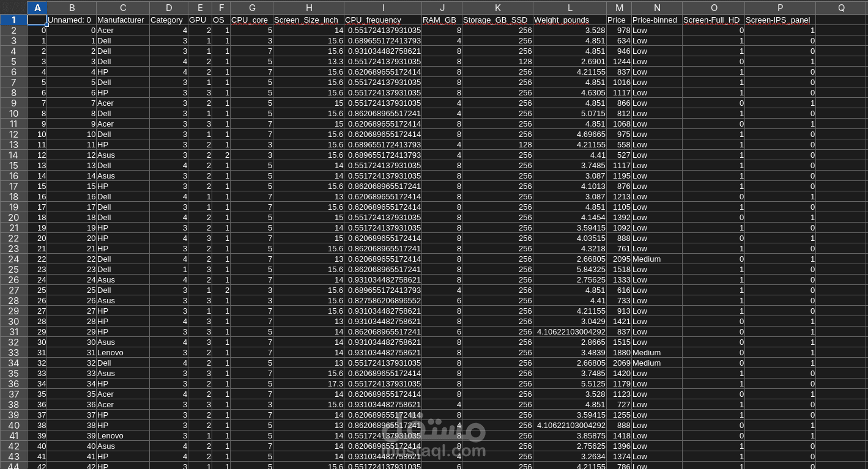Click the screen size cell 13.3
868x469 pixels.
pyautogui.click(x=308, y=61)
